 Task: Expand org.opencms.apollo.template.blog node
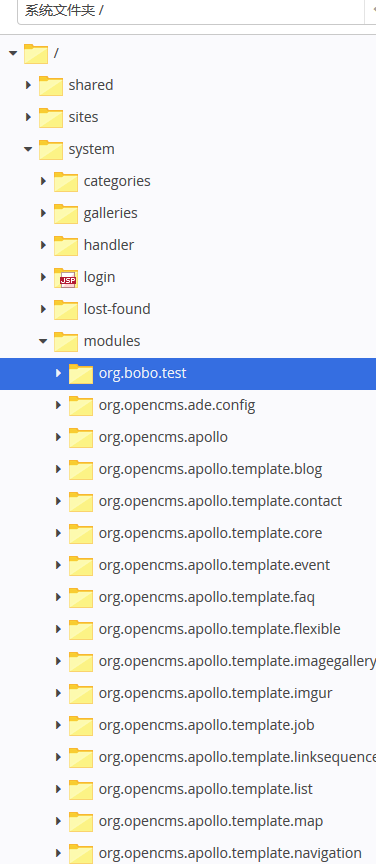click(x=58, y=469)
